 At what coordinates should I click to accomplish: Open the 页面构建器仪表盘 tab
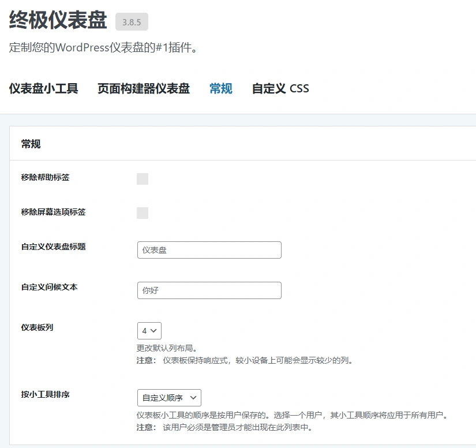143,88
